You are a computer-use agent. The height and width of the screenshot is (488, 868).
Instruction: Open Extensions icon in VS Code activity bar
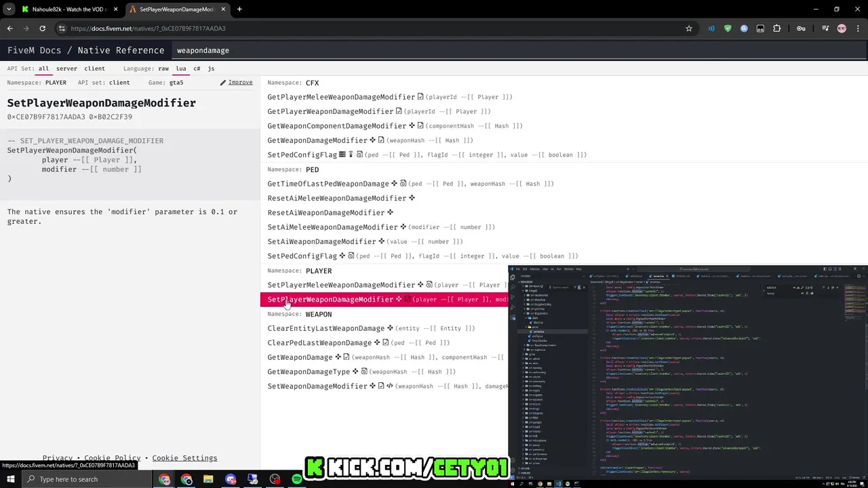tap(512, 317)
